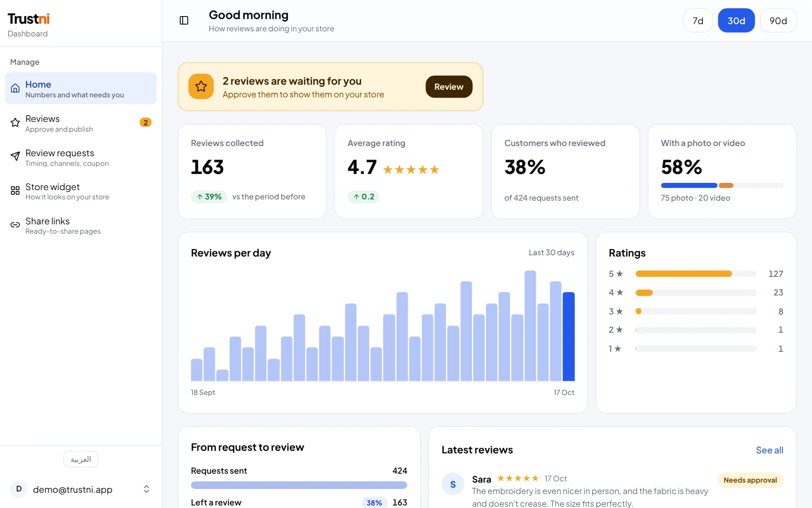Click the Reviews star icon in sidebar
Image resolution: width=812 pixels, height=508 pixels.
click(15, 122)
